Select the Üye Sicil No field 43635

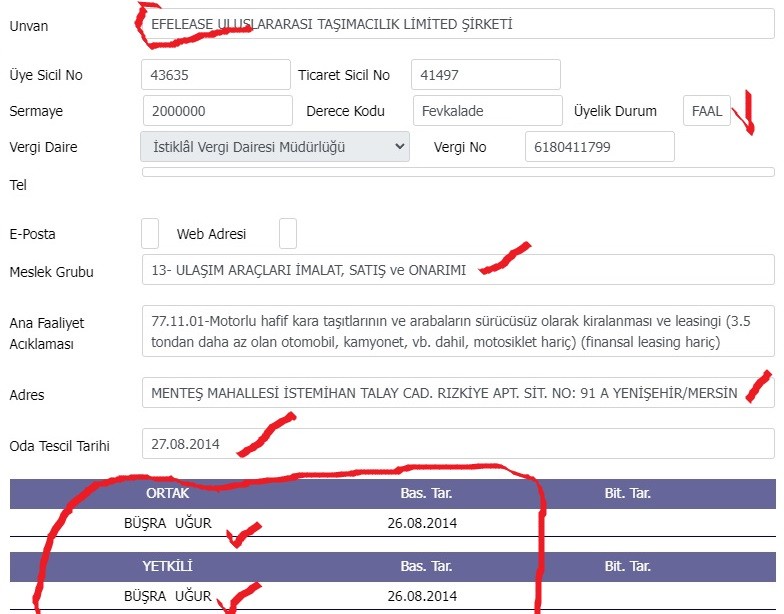(x=216, y=74)
